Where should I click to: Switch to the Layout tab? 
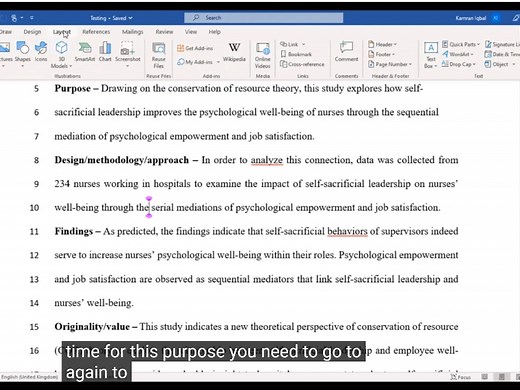click(x=62, y=32)
